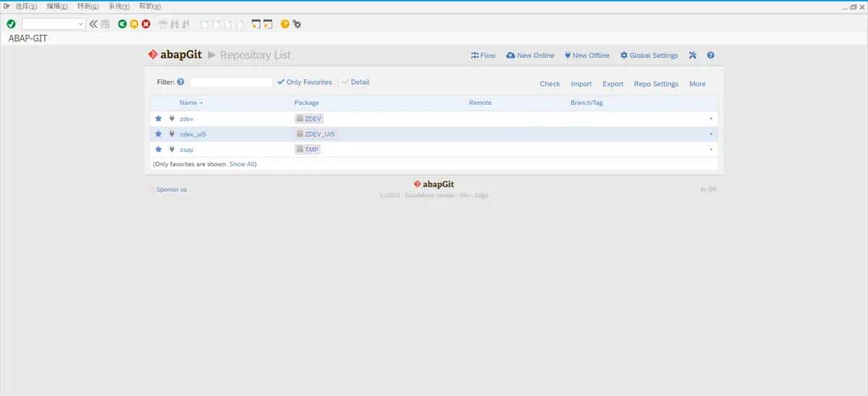This screenshot has height=396, width=868.
Task: Open row actions menu for zdev
Action: (710, 119)
